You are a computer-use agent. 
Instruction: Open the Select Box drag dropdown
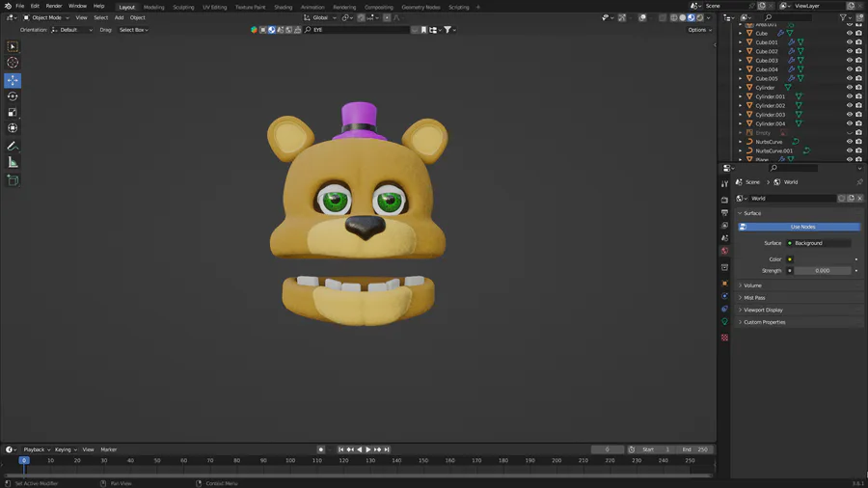tap(133, 30)
